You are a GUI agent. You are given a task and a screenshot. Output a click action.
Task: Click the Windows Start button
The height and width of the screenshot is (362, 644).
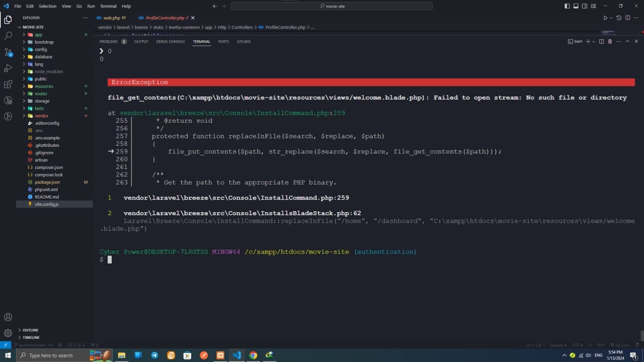8,355
